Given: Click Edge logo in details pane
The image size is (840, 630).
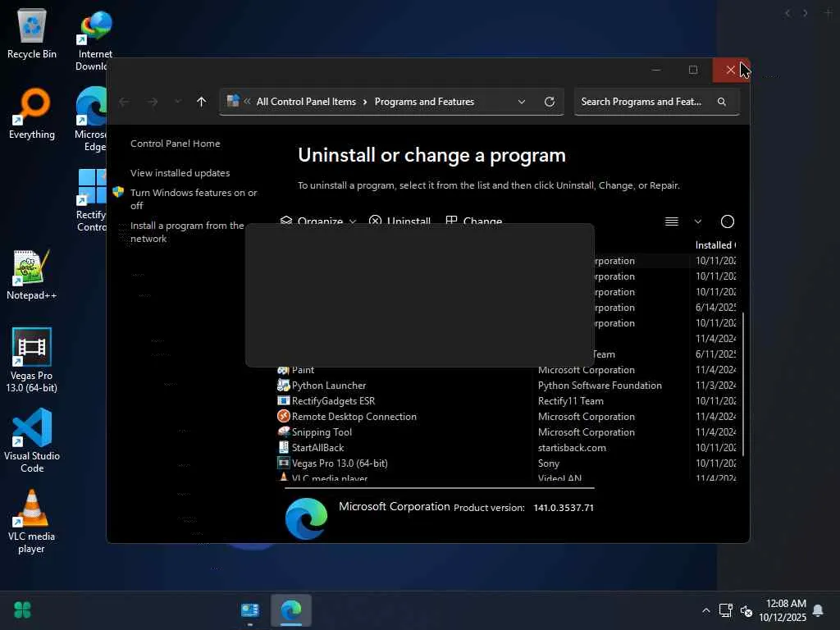Looking at the screenshot, I should pos(306,518).
